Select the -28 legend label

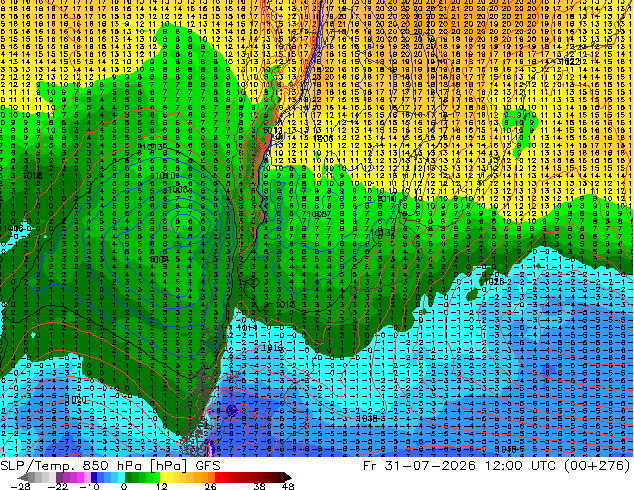tap(20, 486)
